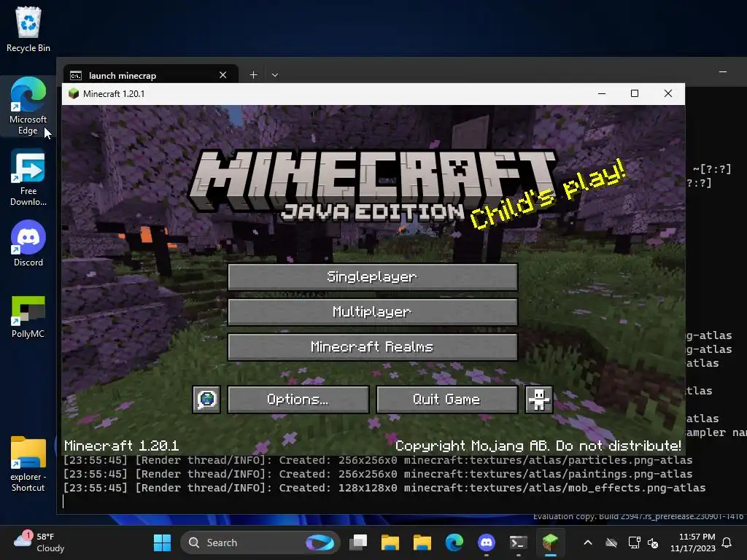Open the terminal profile dropdown chevron
The image size is (747, 560).
(x=275, y=75)
